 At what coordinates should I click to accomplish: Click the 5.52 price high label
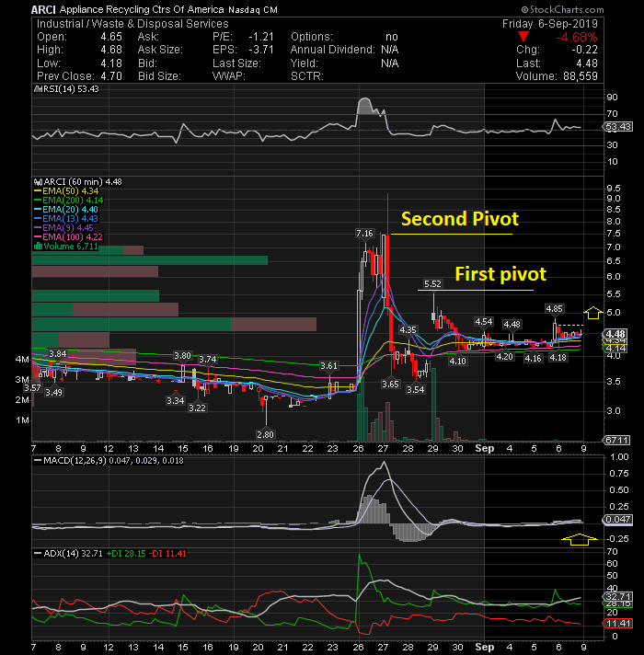(432, 284)
